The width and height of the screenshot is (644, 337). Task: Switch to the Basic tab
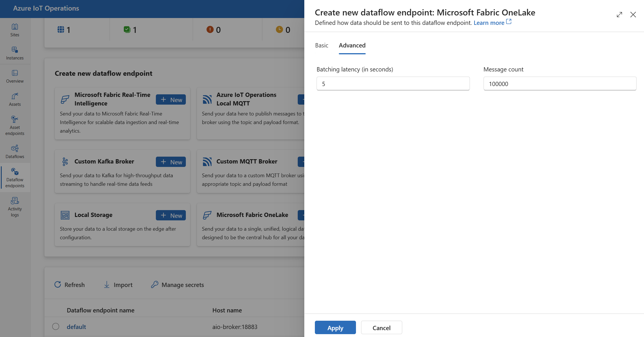pyautogui.click(x=322, y=45)
